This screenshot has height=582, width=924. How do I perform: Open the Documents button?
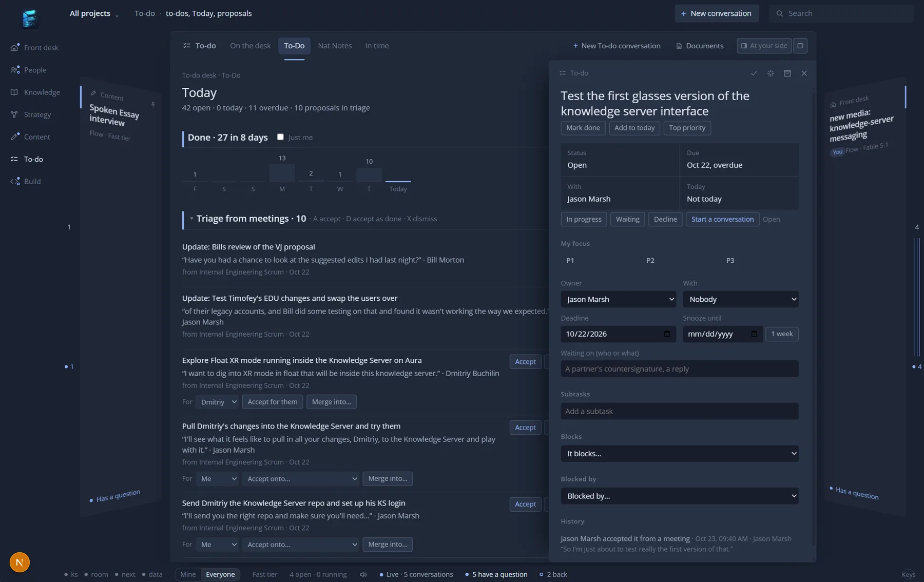tap(700, 46)
